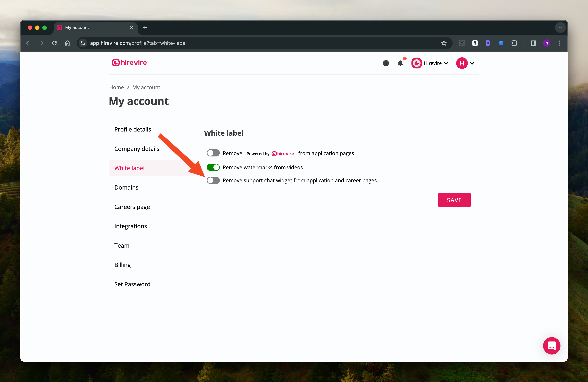Enable Remove support chat widget toggle
This screenshot has height=382, width=588.
point(213,180)
